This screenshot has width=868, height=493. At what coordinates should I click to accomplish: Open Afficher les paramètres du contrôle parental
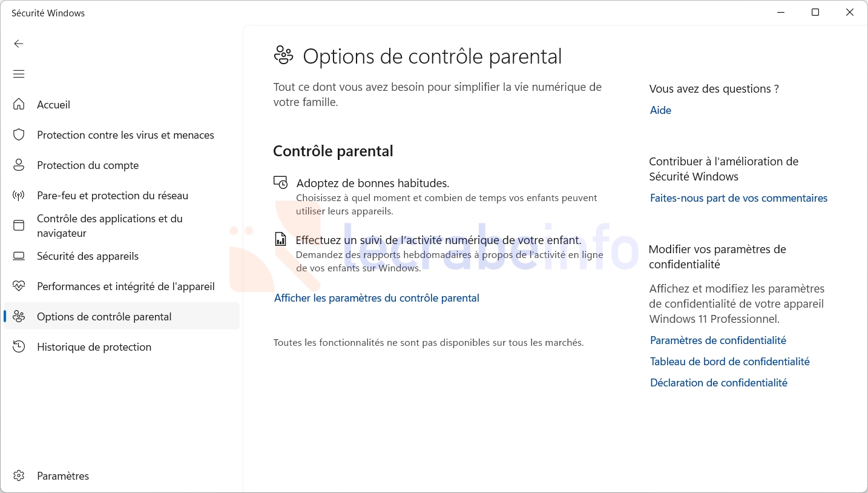point(376,298)
